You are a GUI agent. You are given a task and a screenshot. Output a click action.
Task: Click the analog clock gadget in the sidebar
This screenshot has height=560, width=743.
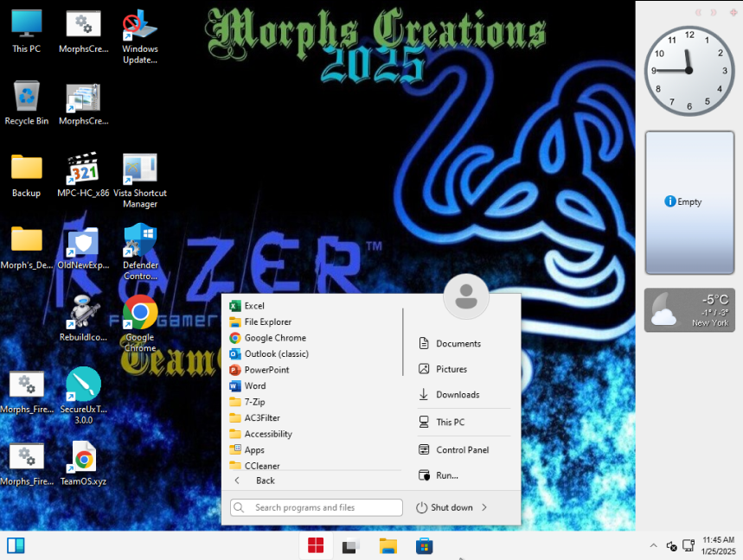(689, 71)
